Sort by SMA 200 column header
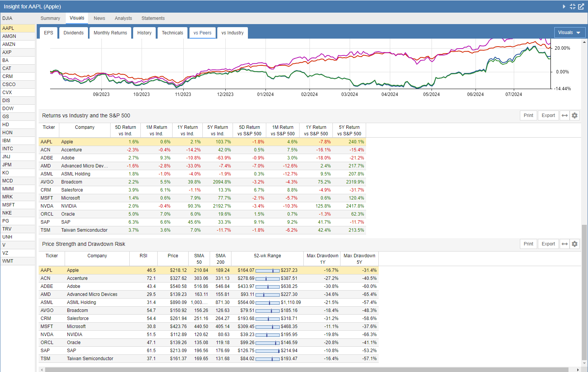 pyautogui.click(x=220, y=259)
